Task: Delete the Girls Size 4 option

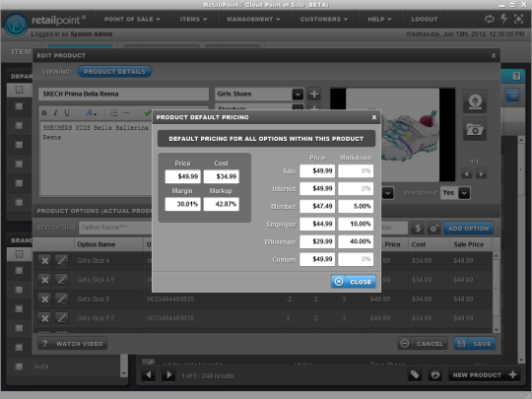Action: click(x=44, y=261)
